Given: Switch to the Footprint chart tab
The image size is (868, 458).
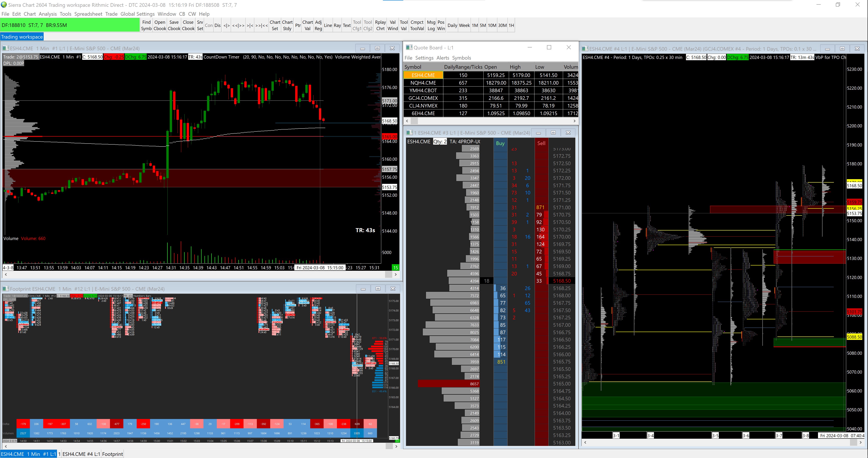Looking at the screenshot, I should pos(112,454).
